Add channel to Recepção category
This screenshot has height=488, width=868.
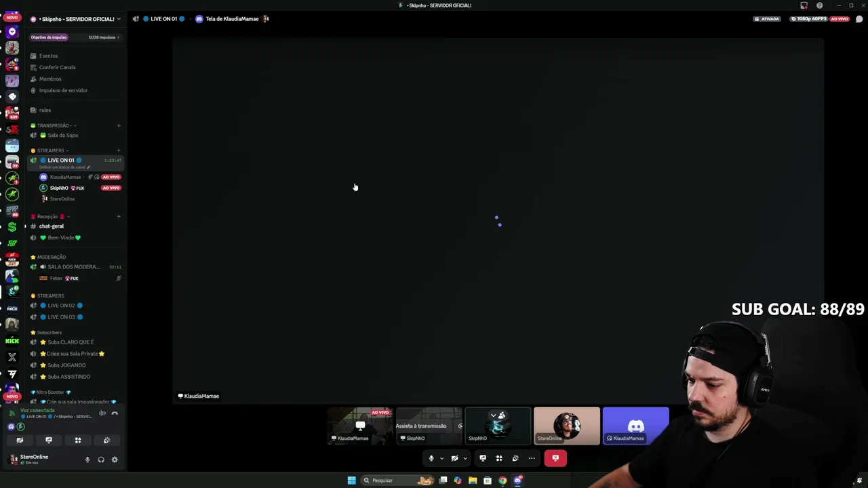pyautogui.click(x=119, y=216)
